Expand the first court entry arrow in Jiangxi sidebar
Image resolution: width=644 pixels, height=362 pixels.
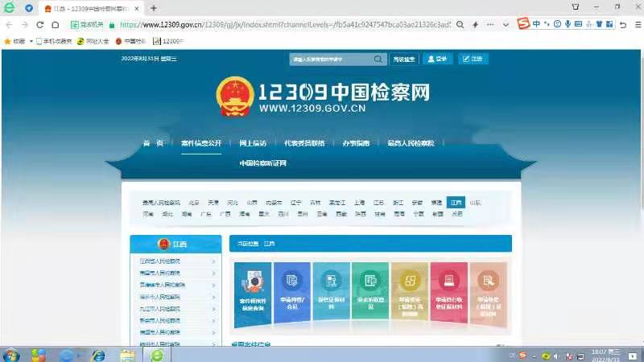click(213, 261)
